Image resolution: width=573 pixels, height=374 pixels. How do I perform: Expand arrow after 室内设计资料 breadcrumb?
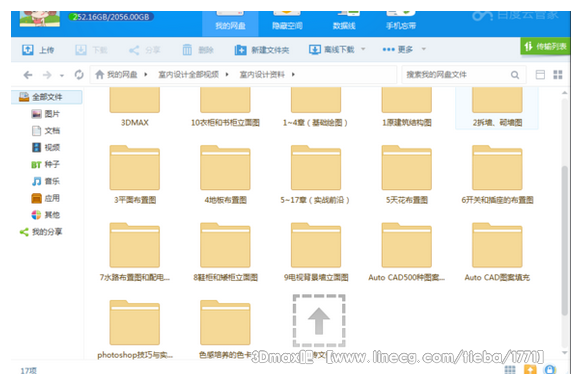(x=293, y=75)
